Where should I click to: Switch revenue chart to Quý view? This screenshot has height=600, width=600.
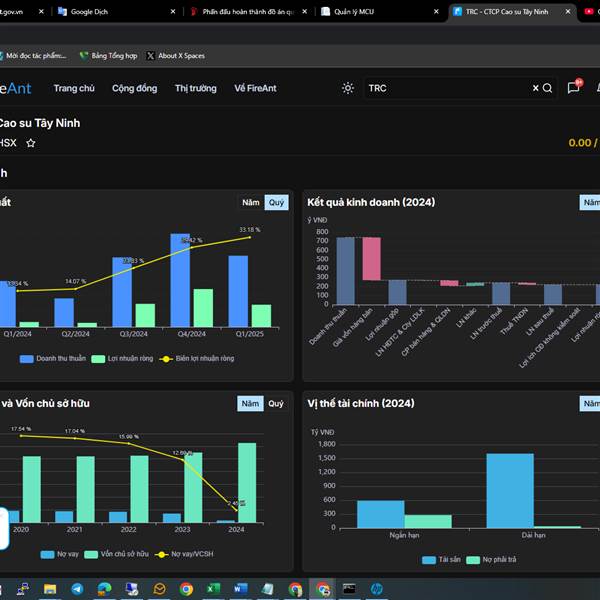276,202
